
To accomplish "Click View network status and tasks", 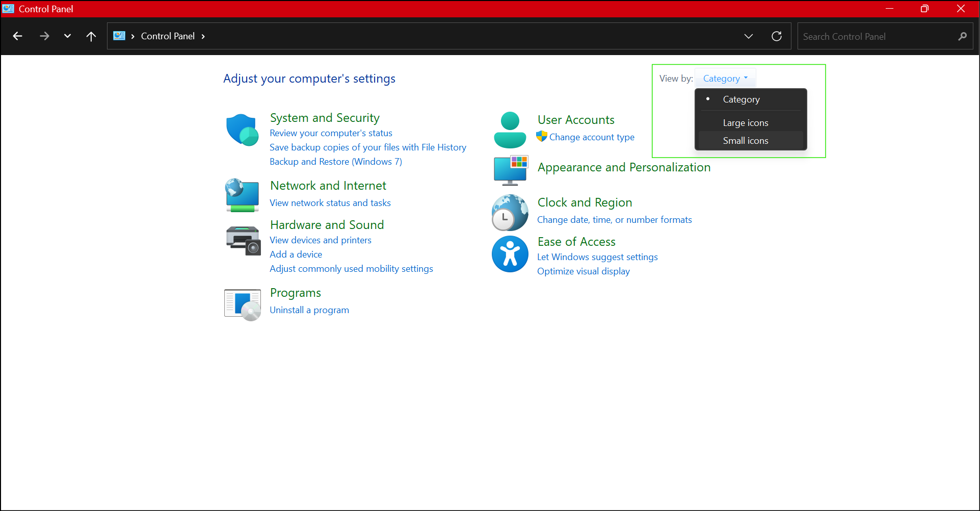I will coord(330,203).
